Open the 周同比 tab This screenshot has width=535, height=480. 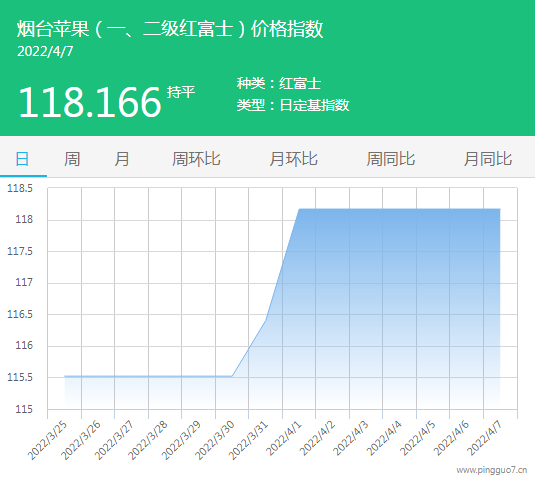click(391, 159)
